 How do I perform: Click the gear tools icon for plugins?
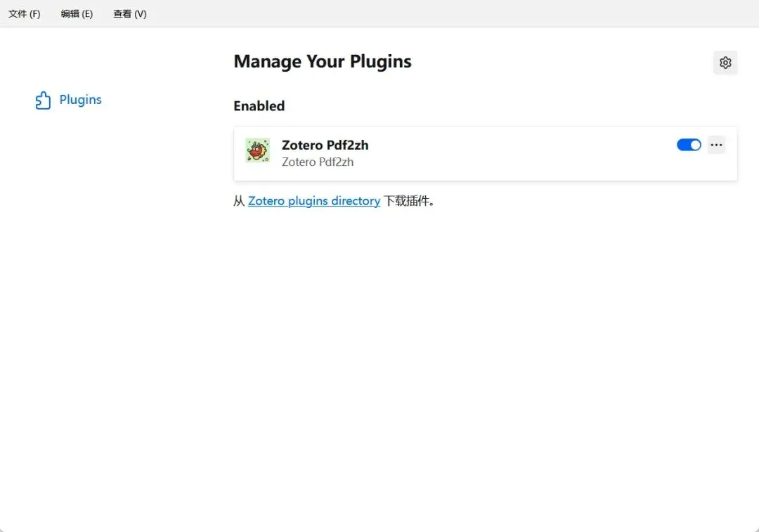point(725,63)
